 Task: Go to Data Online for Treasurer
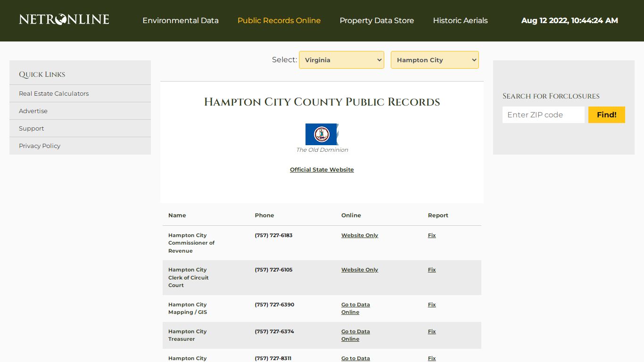(x=355, y=335)
